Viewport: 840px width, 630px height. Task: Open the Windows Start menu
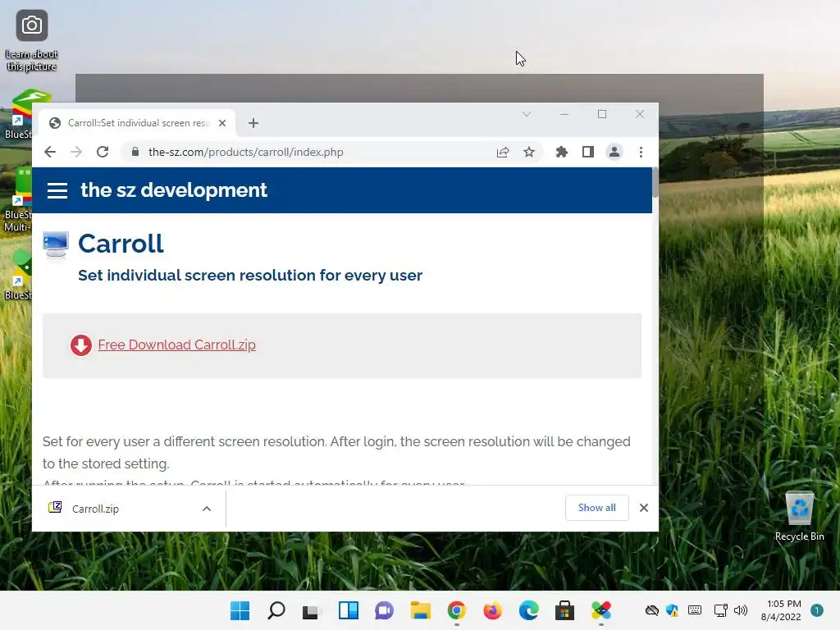[240, 610]
